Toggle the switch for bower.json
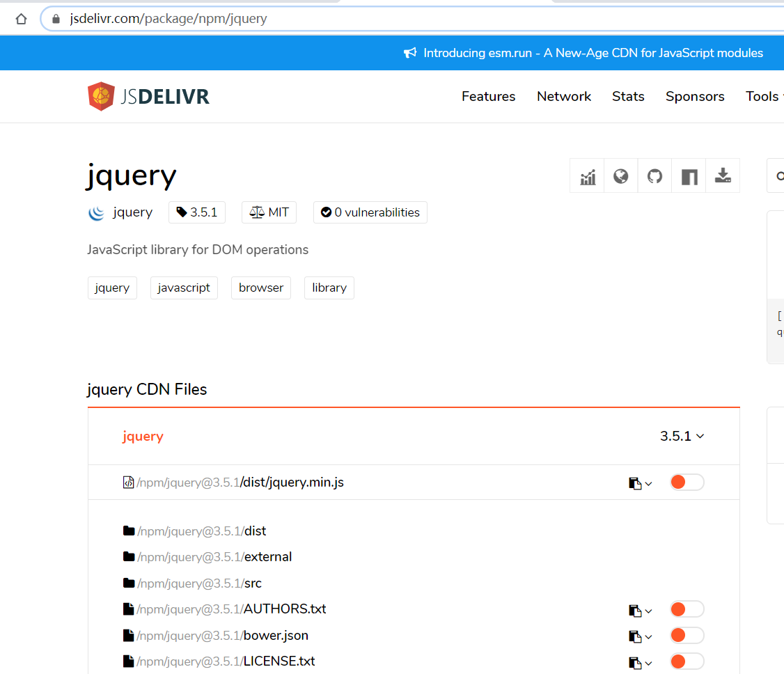 687,636
